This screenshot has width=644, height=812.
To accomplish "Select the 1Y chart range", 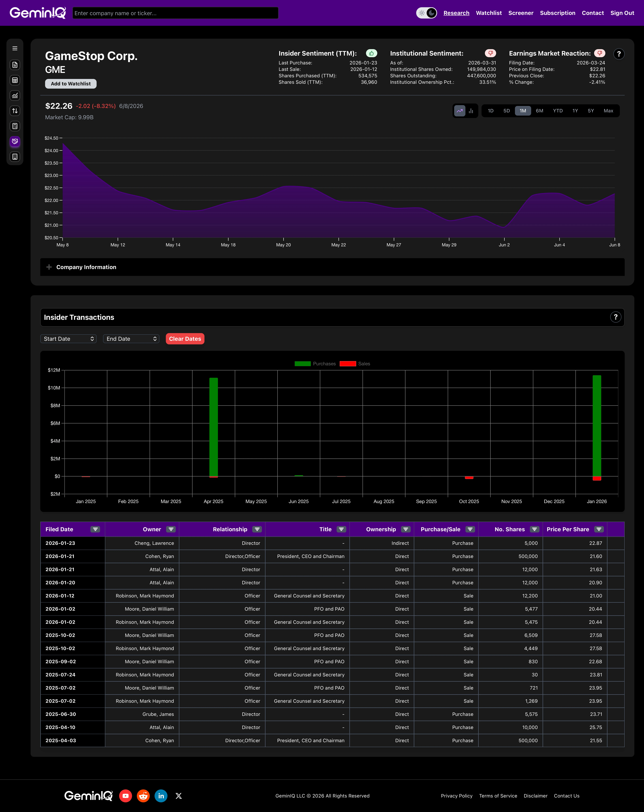I will tap(575, 111).
